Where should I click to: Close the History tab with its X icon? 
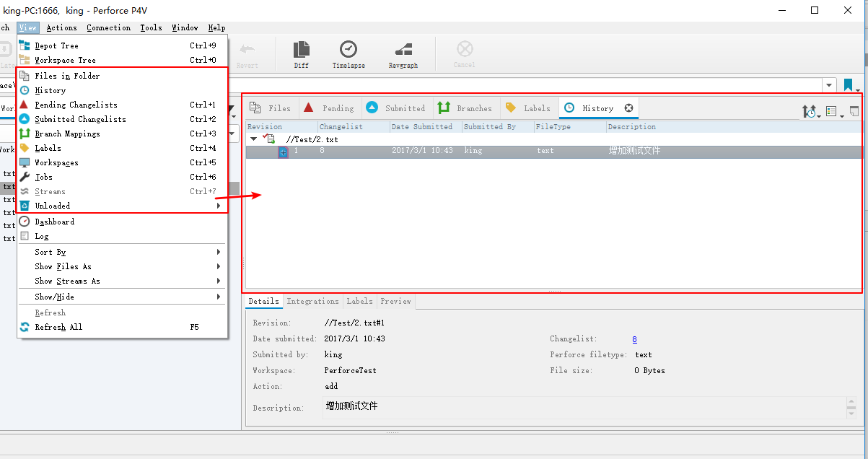(628, 108)
